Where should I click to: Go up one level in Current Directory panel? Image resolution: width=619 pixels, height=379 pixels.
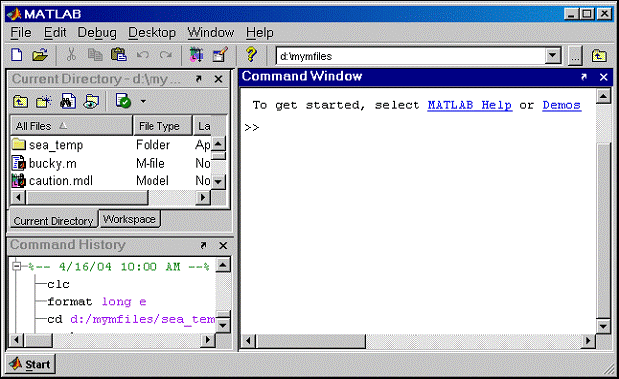click(20, 102)
